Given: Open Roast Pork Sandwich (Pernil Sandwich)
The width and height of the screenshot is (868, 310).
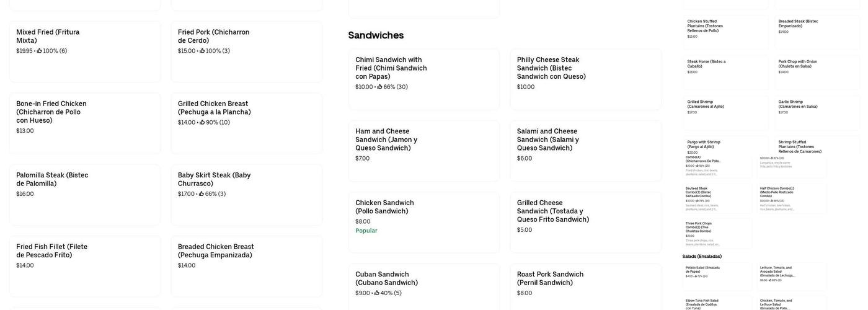Looking at the screenshot, I should pos(585,286).
